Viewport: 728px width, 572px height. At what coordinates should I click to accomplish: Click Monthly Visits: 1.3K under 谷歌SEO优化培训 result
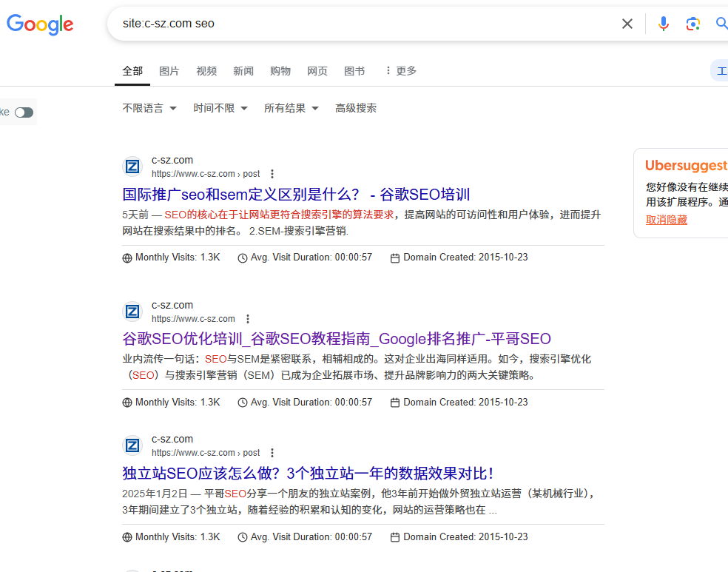tap(178, 402)
